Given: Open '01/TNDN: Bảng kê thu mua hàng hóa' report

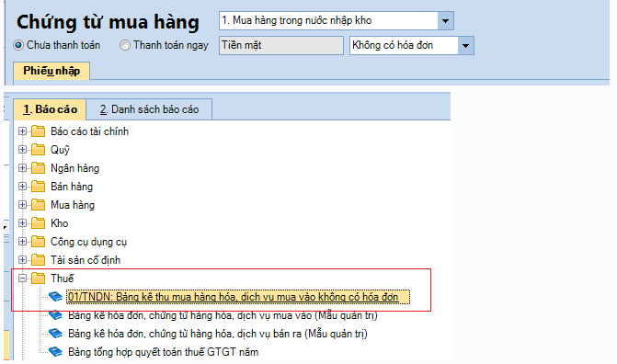Looking at the screenshot, I should (238, 297).
